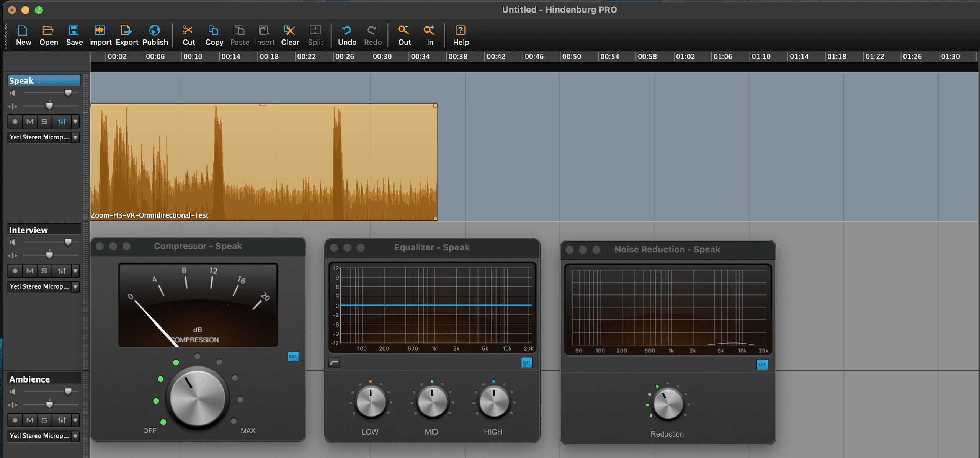This screenshot has width=980, height=458.
Task: Open the Help toolbar item
Action: coord(460,31)
